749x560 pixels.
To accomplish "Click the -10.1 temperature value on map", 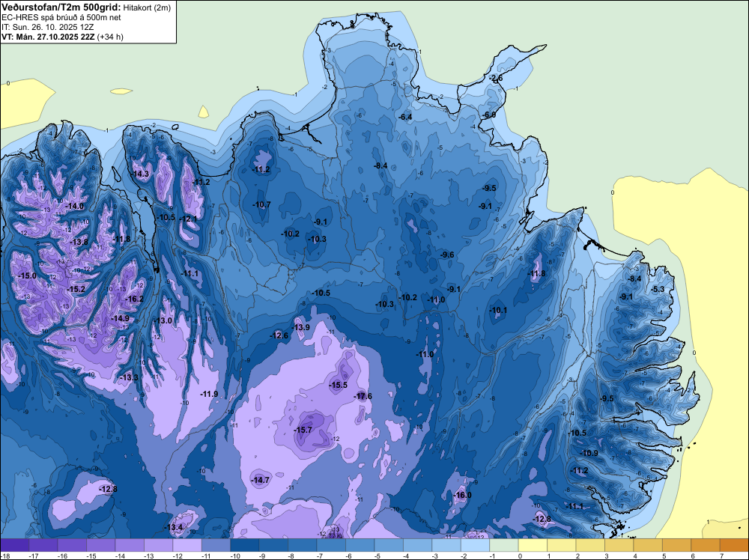I will (x=498, y=310).
